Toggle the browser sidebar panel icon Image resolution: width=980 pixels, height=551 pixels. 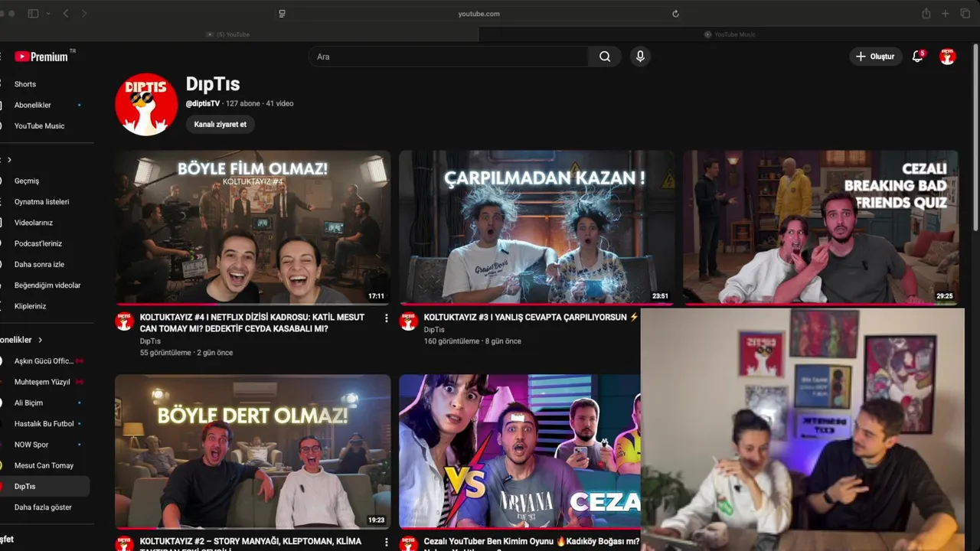tap(33, 14)
